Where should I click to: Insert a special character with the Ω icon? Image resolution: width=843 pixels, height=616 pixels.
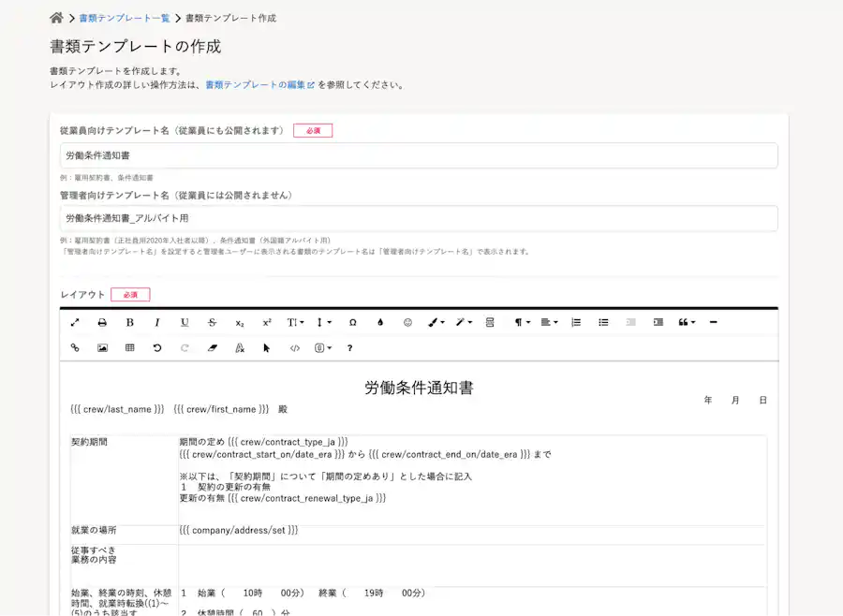point(352,322)
